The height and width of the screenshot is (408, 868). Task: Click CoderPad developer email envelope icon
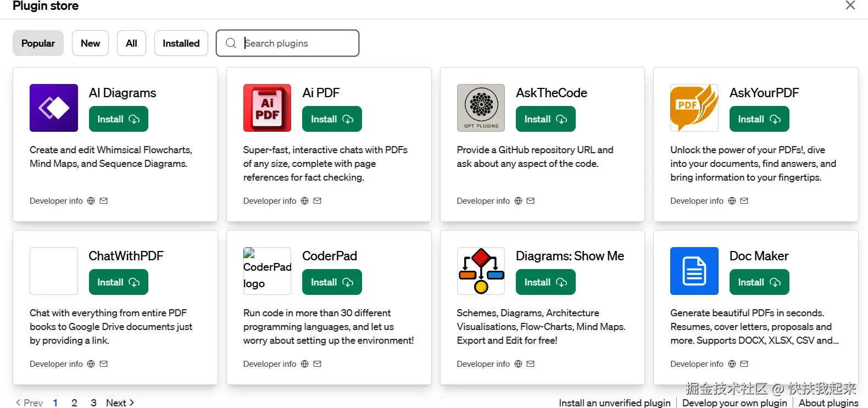pos(317,364)
